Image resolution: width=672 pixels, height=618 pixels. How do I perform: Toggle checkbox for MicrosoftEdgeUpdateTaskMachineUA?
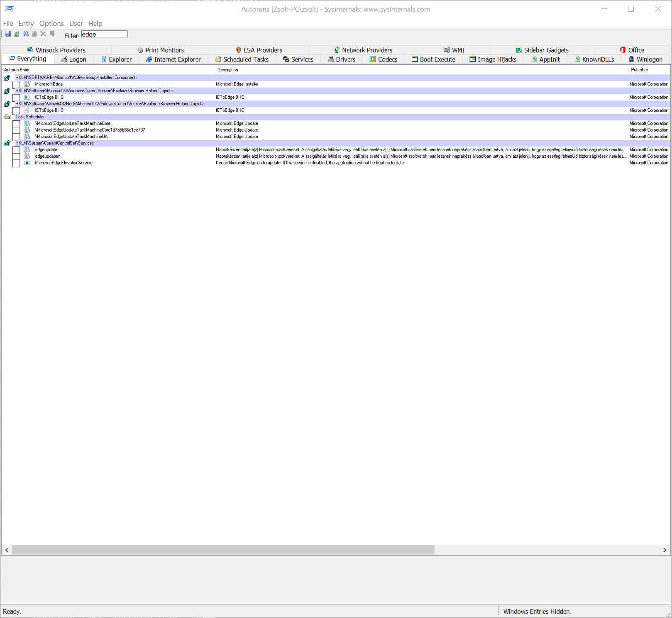click(16, 137)
